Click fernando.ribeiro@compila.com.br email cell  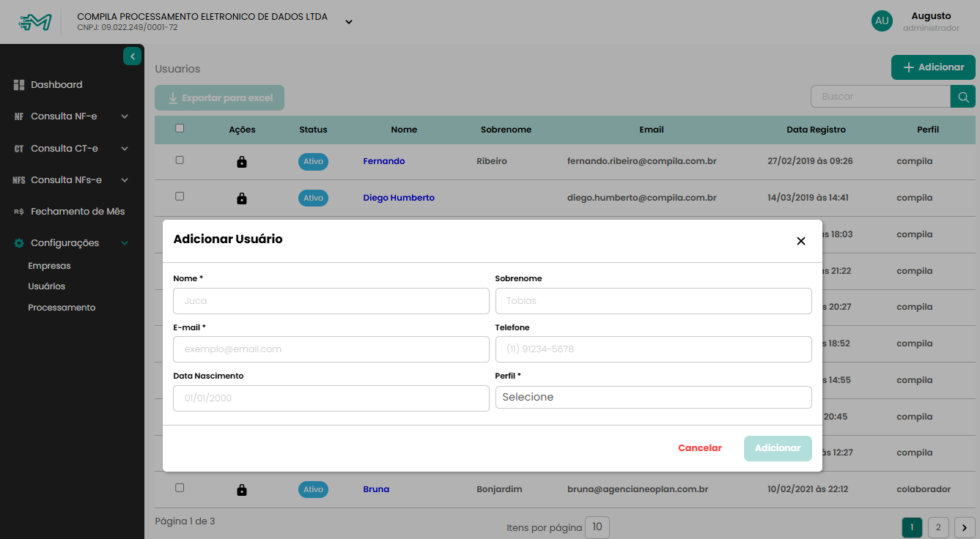641,161
